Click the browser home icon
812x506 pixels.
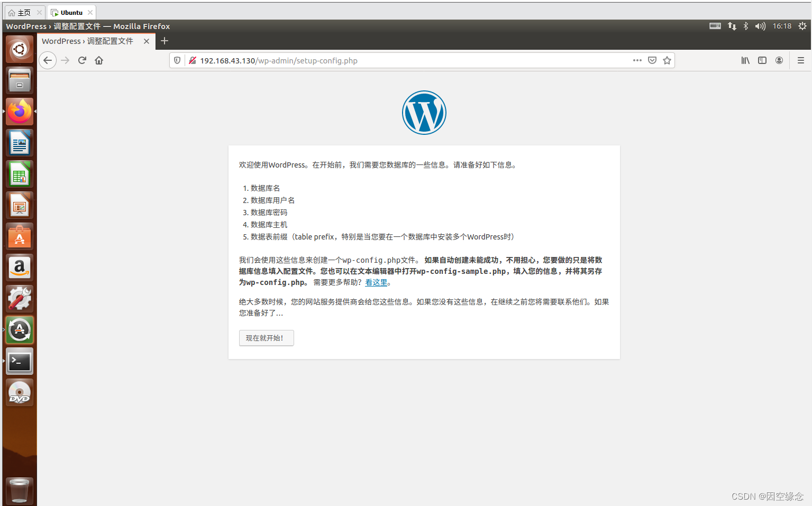pos(98,60)
